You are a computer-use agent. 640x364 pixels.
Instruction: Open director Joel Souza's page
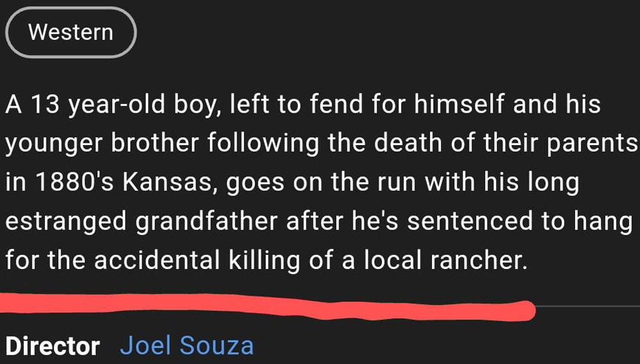coord(187,345)
